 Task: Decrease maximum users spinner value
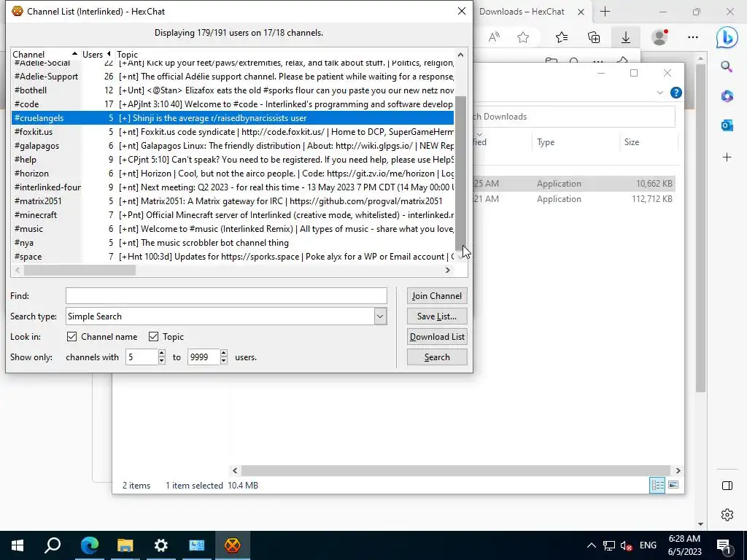tap(224, 360)
